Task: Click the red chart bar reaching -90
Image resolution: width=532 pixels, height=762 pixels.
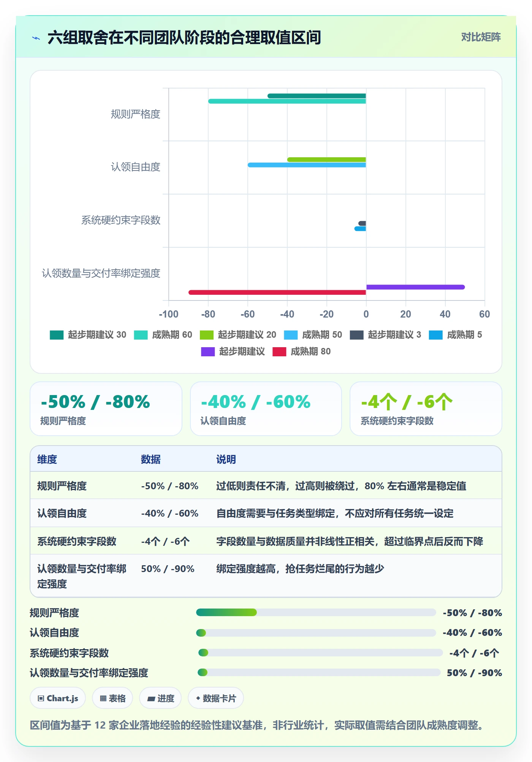Action: click(x=277, y=292)
